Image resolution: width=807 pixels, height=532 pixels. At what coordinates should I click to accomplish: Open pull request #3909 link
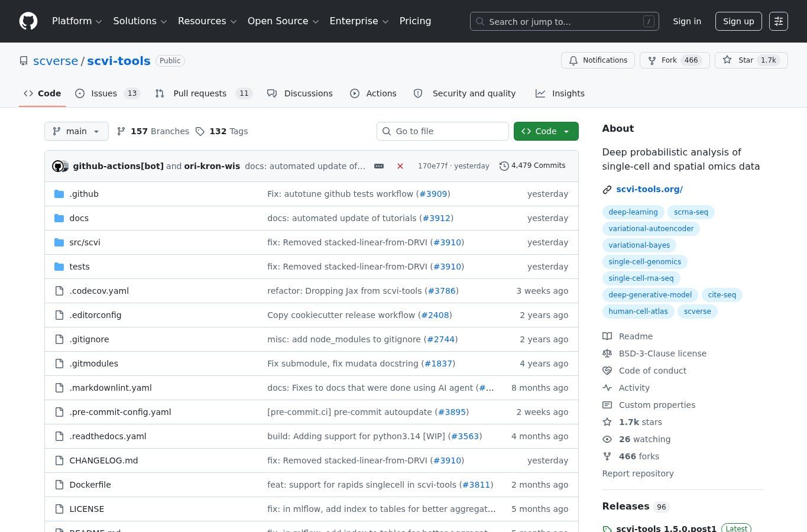pyautogui.click(x=433, y=194)
